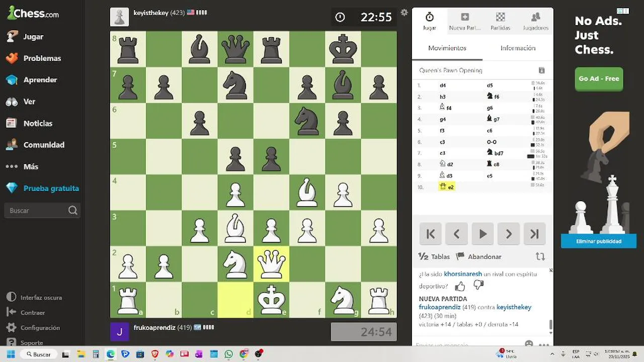The height and width of the screenshot is (362, 644).
Task: Select castling move O-O in list
Action: 492,142
